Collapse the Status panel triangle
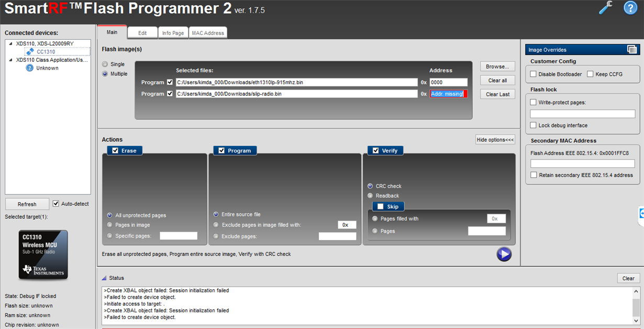The width and height of the screenshot is (644, 329). [x=104, y=278]
